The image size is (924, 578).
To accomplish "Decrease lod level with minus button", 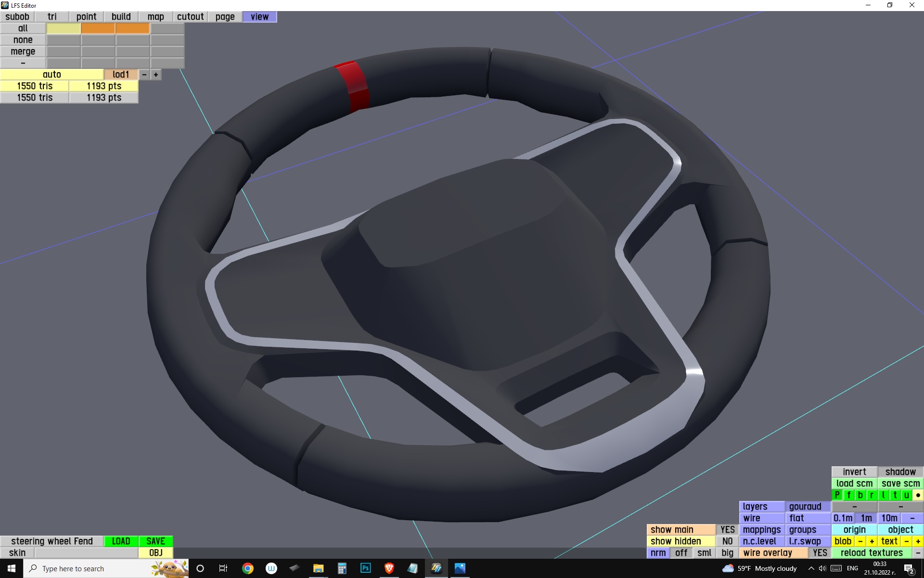I will point(144,75).
